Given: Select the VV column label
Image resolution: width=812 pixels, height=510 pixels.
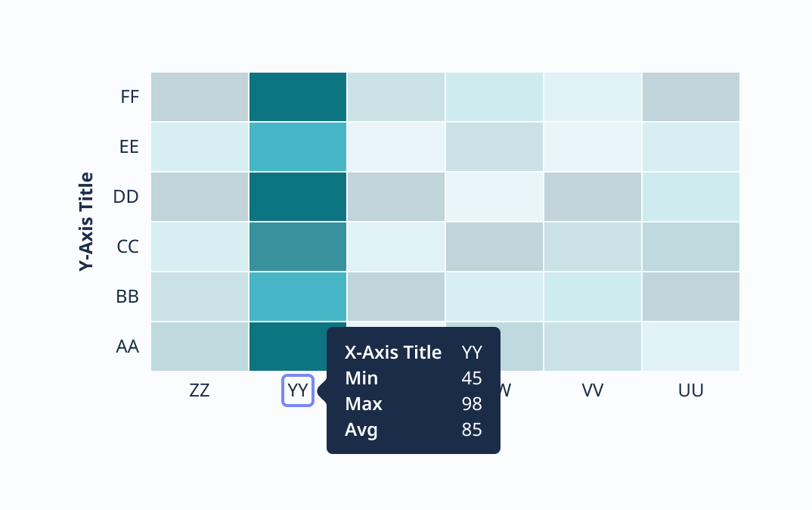Looking at the screenshot, I should (593, 390).
